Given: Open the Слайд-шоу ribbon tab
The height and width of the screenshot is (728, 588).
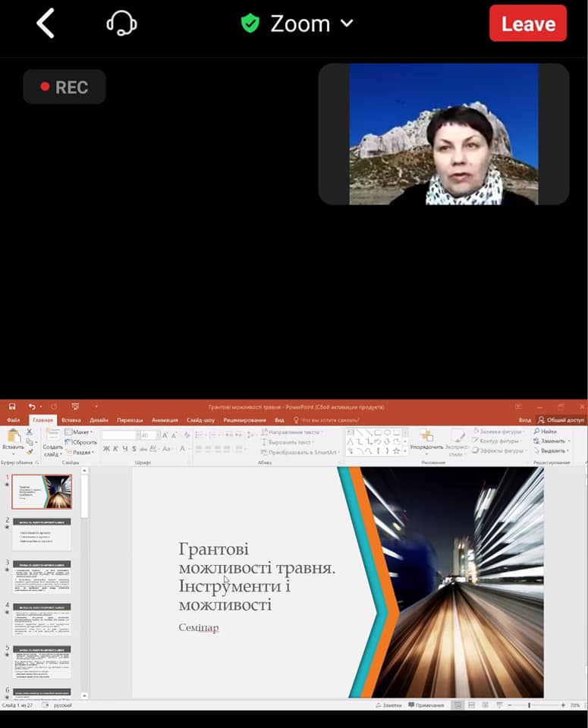Looking at the screenshot, I should (x=200, y=420).
